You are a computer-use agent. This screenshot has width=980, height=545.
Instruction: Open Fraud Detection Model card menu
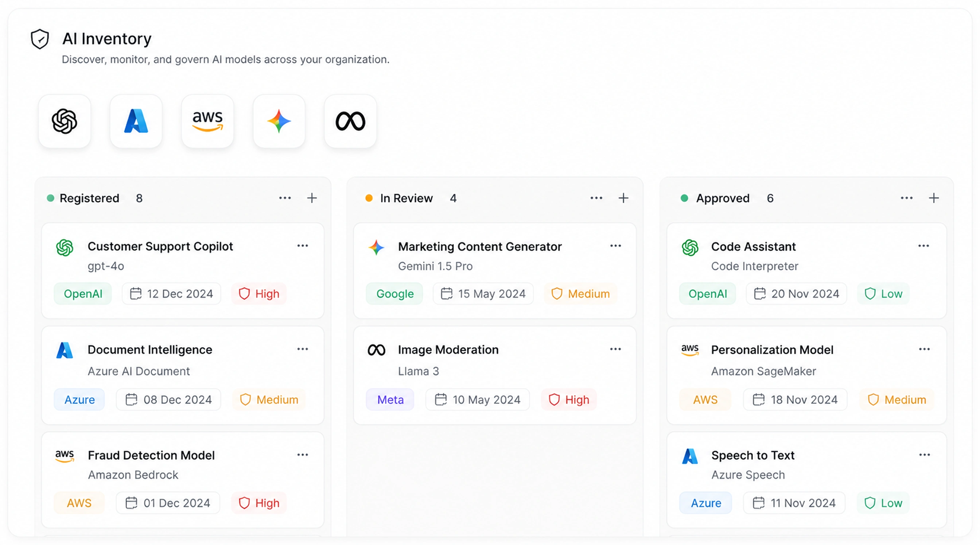click(x=303, y=455)
